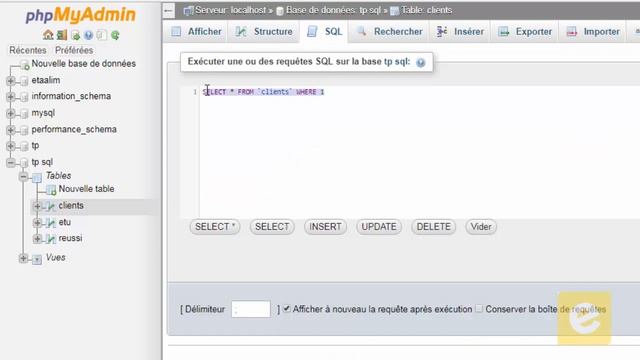
Task: Open the phpMyAdmin documentation icon
Action: [x=88, y=35]
